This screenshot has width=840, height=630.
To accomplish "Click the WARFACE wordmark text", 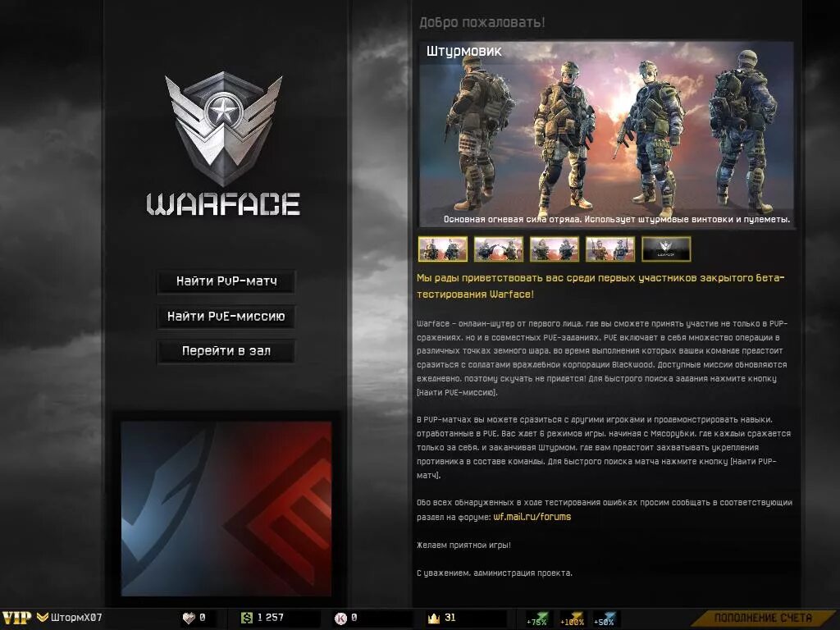I will tap(223, 204).
